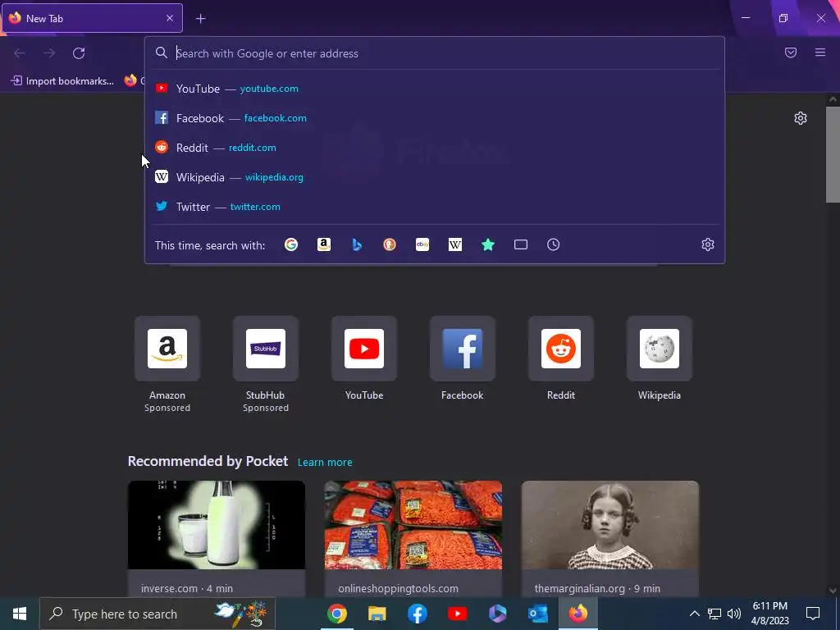Select Reddit suggestion reddit.com
The width and height of the screenshot is (840, 630).
point(435,148)
